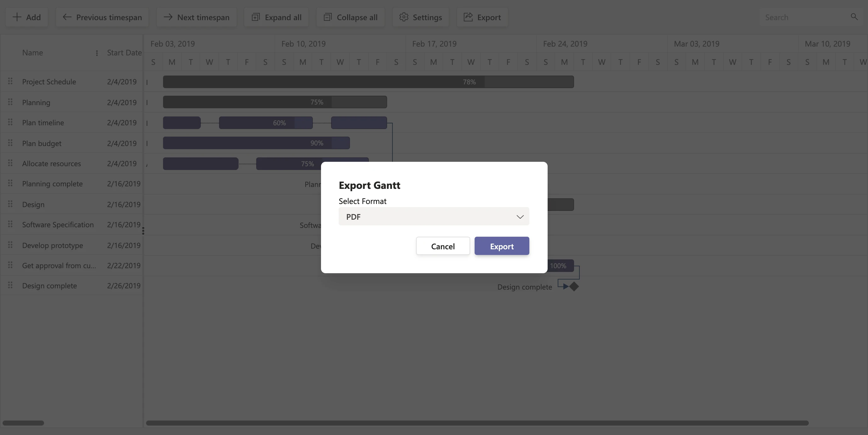The image size is (868, 435).
Task: Click the Start Date column header
Action: point(124,53)
